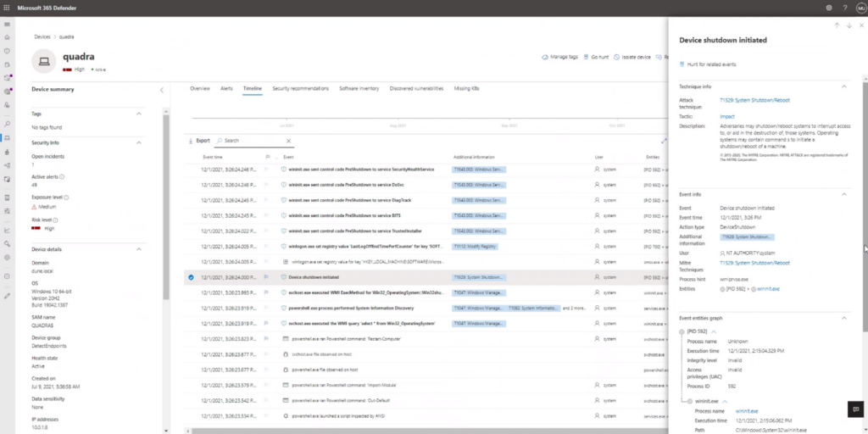Select the Timeline tab

click(253, 88)
